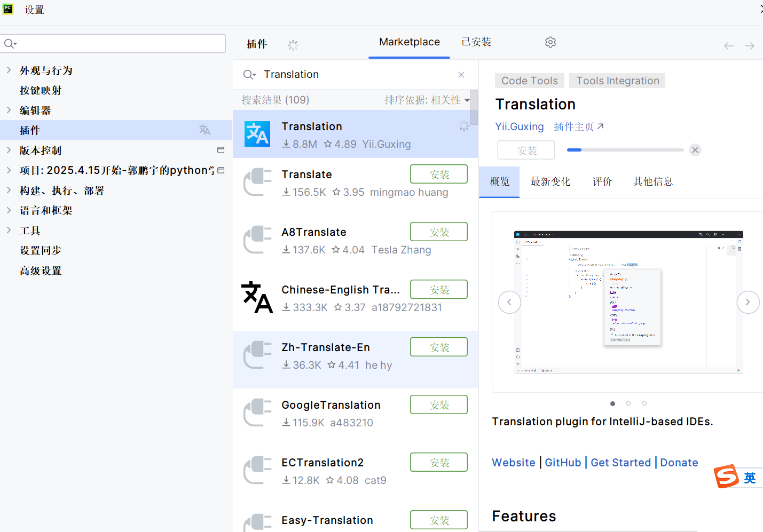Click the translate icon on 插件 row
The width and height of the screenshot is (763, 532).
click(x=205, y=130)
